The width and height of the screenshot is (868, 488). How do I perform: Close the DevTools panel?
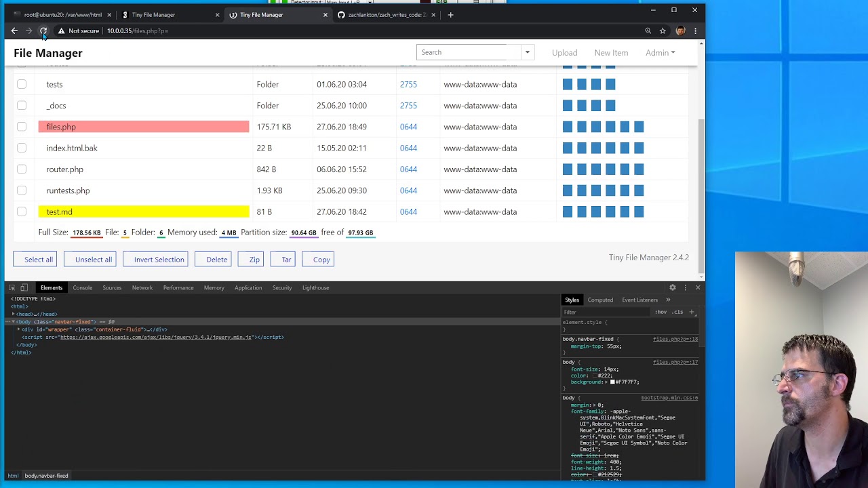697,287
